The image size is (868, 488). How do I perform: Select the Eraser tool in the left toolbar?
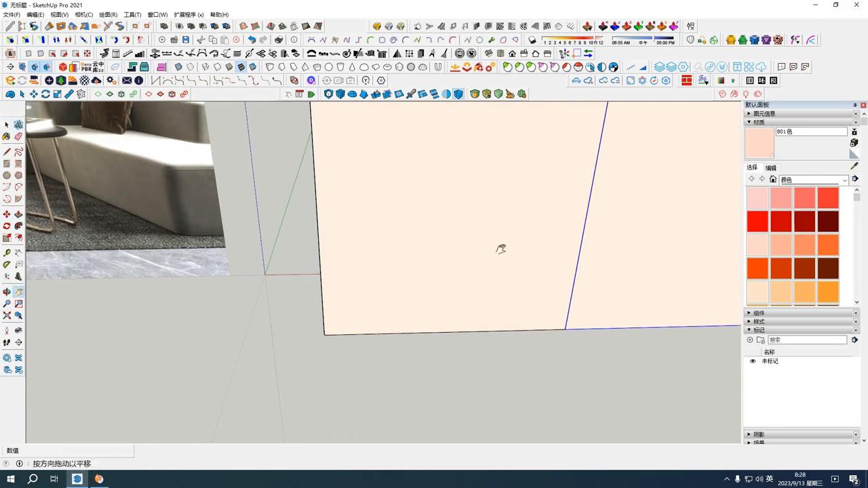[18, 136]
